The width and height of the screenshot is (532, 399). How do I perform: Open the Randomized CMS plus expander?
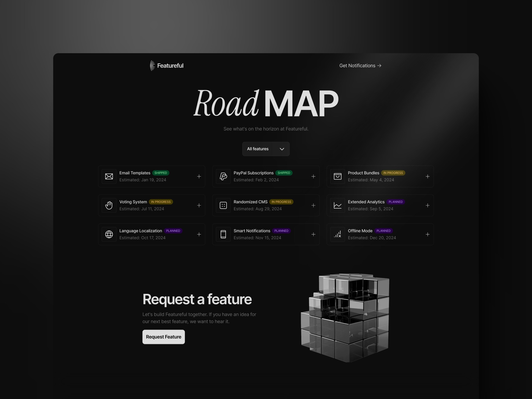click(x=313, y=205)
